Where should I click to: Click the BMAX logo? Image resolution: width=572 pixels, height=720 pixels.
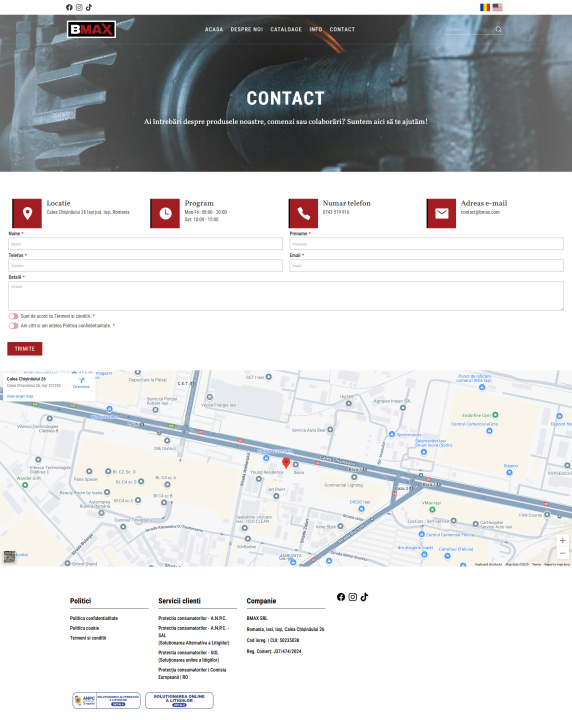coord(91,29)
